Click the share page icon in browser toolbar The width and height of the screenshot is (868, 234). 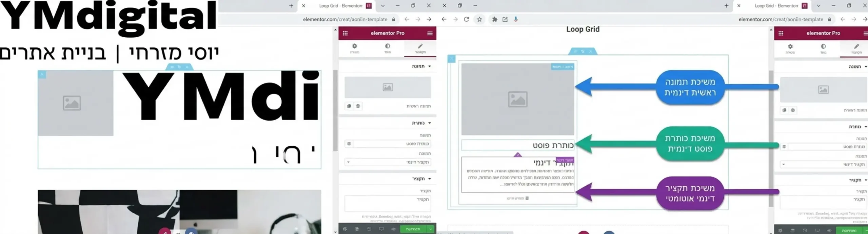coord(505,19)
